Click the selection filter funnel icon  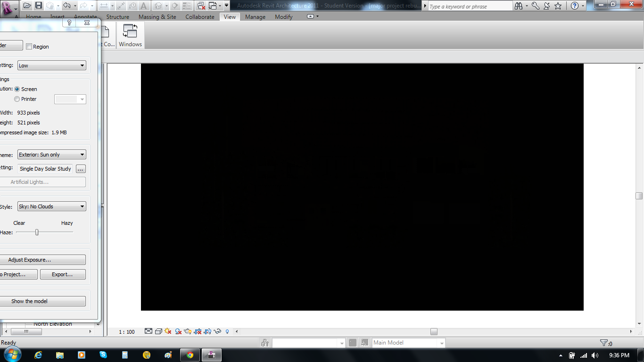[x=603, y=343]
